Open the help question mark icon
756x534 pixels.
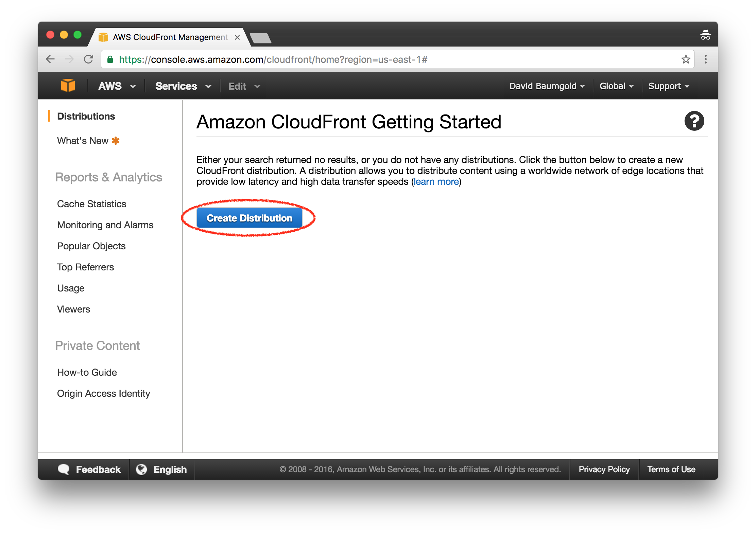694,121
